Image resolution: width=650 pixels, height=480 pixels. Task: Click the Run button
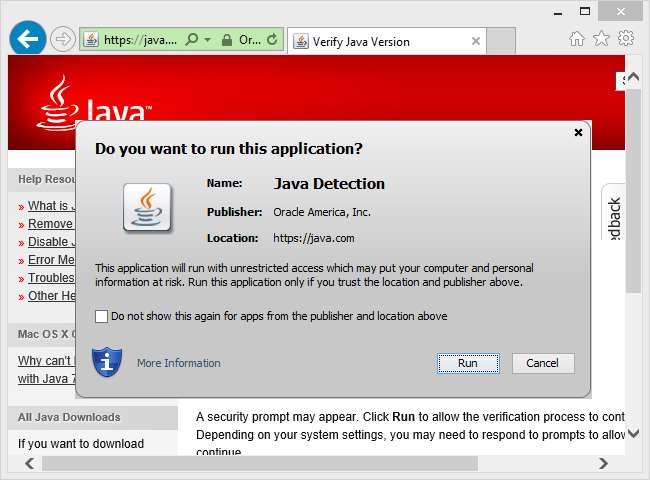pos(468,364)
